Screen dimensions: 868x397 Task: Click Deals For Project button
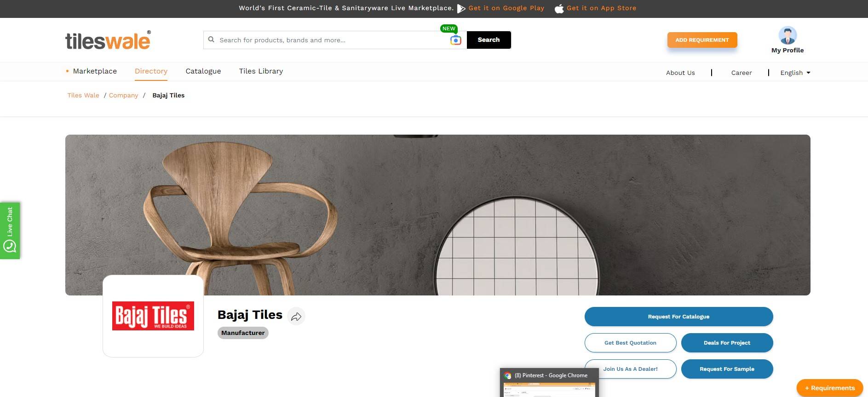[727, 343]
